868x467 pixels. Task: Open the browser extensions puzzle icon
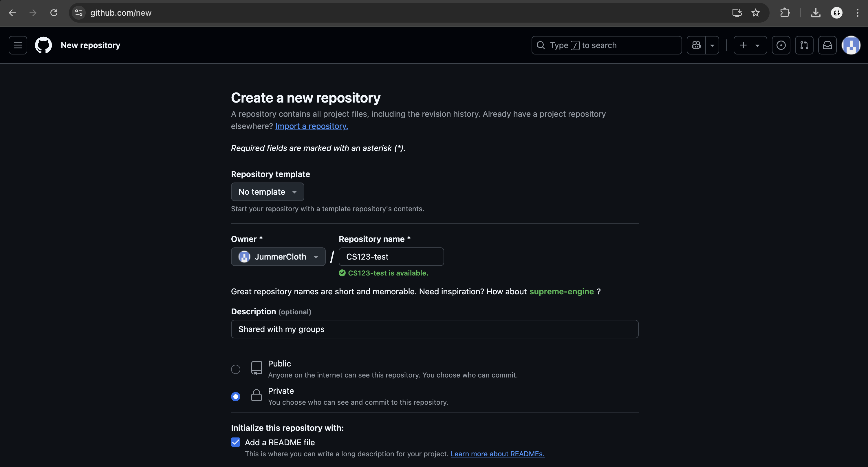point(785,13)
